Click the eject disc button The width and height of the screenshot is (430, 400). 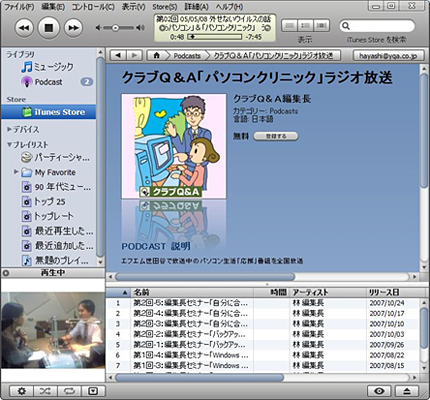[x=407, y=391]
